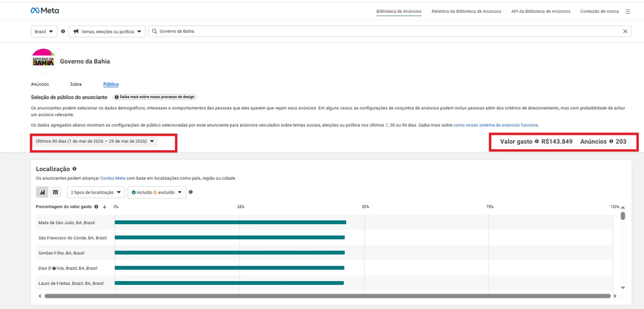Screen dimensions: 644x309
Task: Click the Mata de São João percentage bar
Action: click(230, 222)
